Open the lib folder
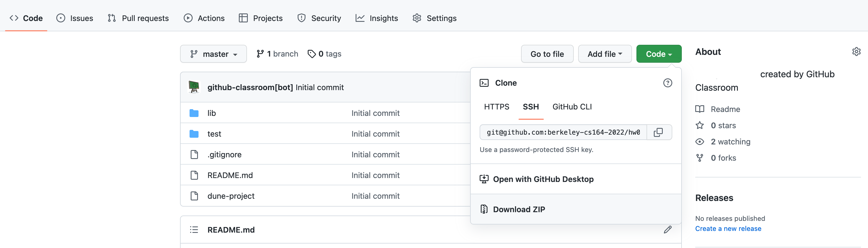This screenshot has width=868, height=248. point(212,113)
